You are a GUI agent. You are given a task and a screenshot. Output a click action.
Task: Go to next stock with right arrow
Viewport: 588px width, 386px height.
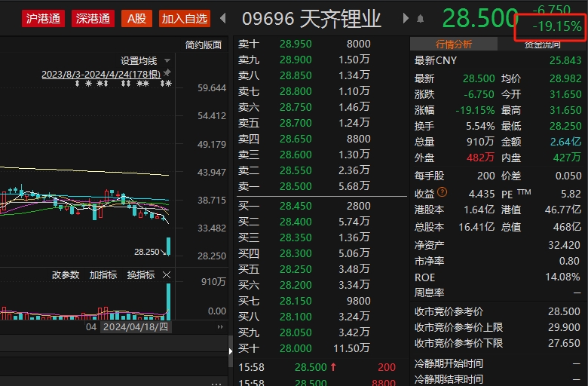(406, 18)
